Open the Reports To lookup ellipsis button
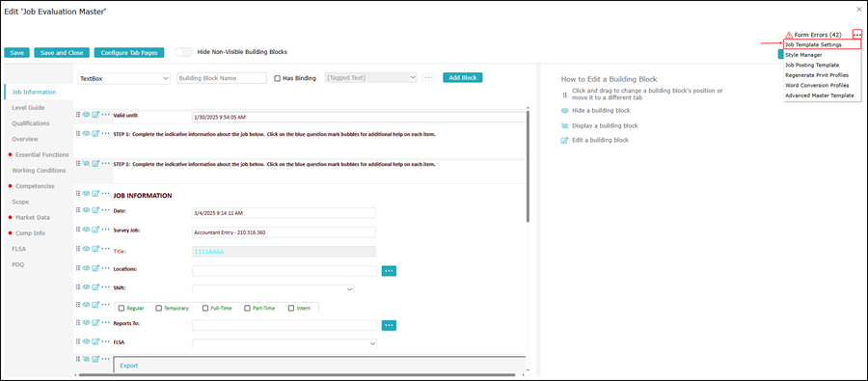 389,325
